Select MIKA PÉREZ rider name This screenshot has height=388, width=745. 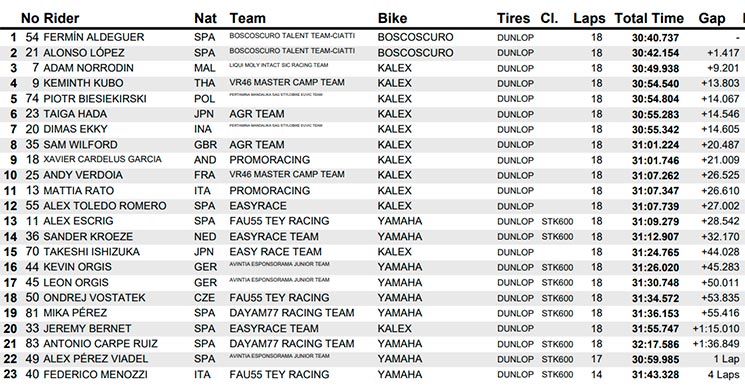pyautogui.click(x=75, y=313)
